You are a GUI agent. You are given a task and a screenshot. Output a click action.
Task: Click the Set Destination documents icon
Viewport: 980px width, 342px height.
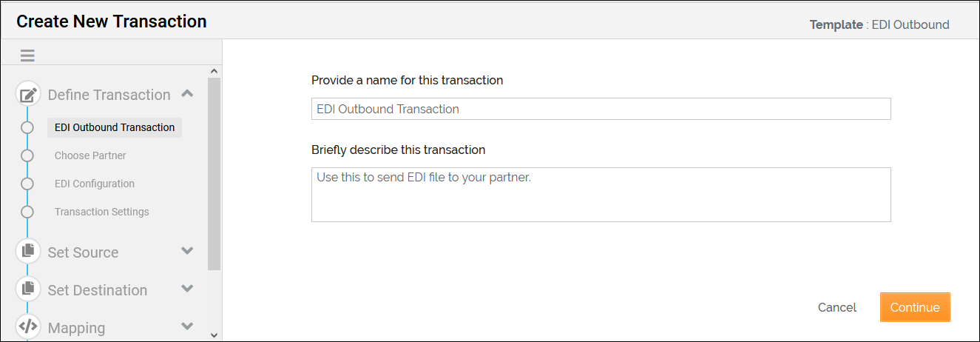tap(28, 288)
